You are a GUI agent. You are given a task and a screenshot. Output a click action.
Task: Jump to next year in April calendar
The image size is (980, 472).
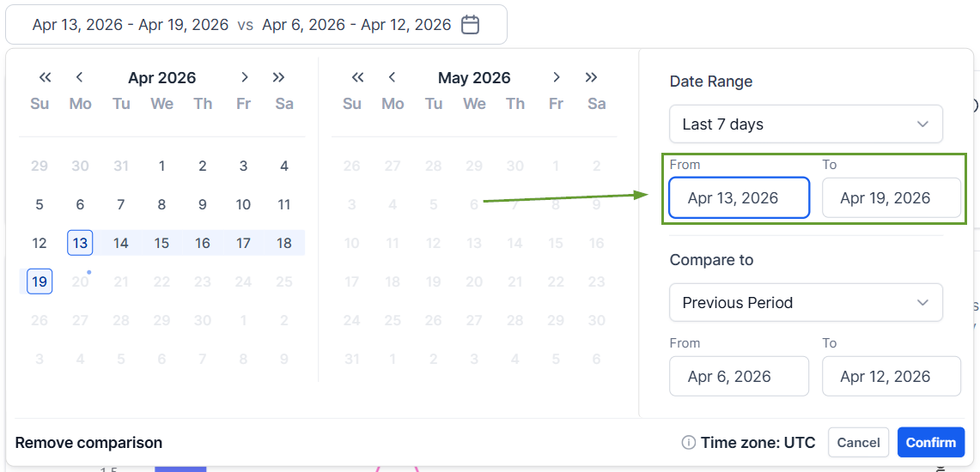278,77
